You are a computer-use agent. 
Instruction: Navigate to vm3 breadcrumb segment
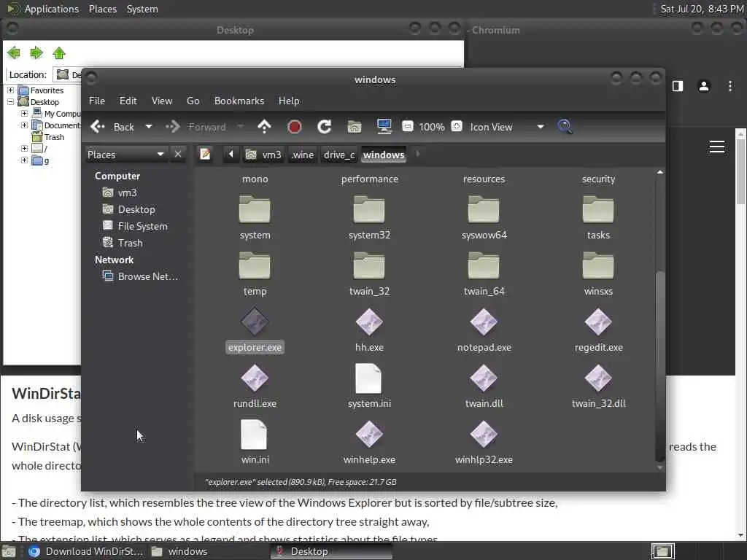pos(264,155)
